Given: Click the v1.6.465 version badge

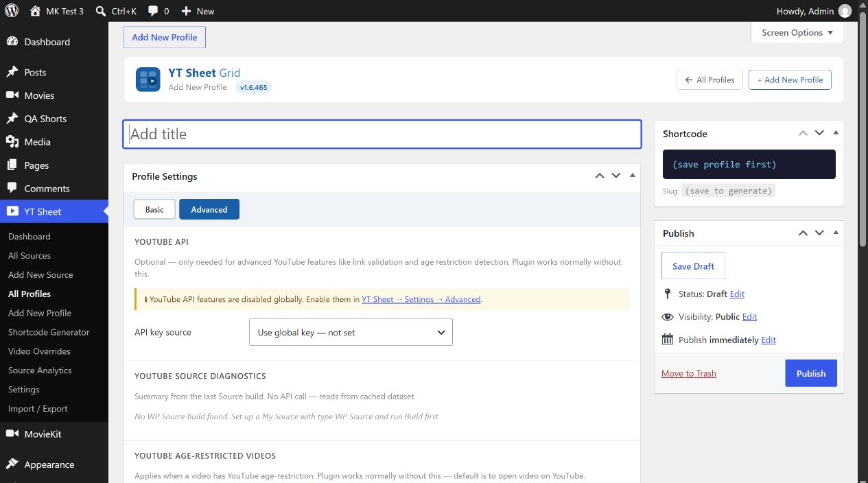Looking at the screenshot, I should (x=254, y=88).
